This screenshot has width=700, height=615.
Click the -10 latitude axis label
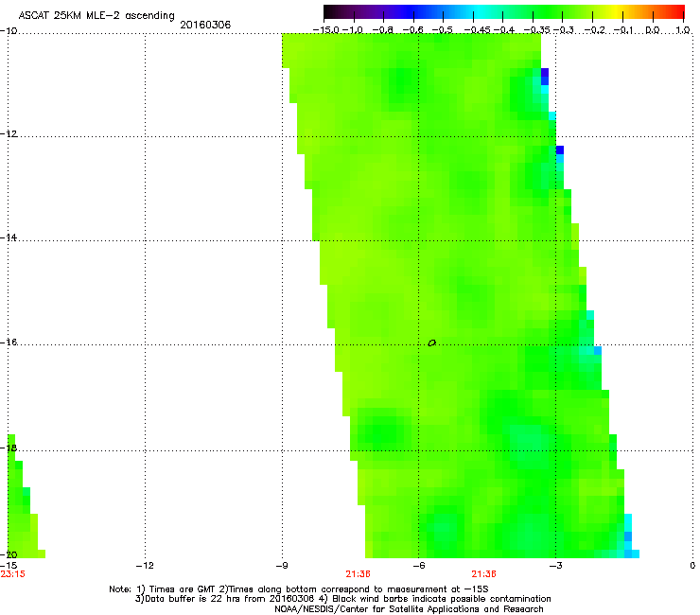(9, 30)
